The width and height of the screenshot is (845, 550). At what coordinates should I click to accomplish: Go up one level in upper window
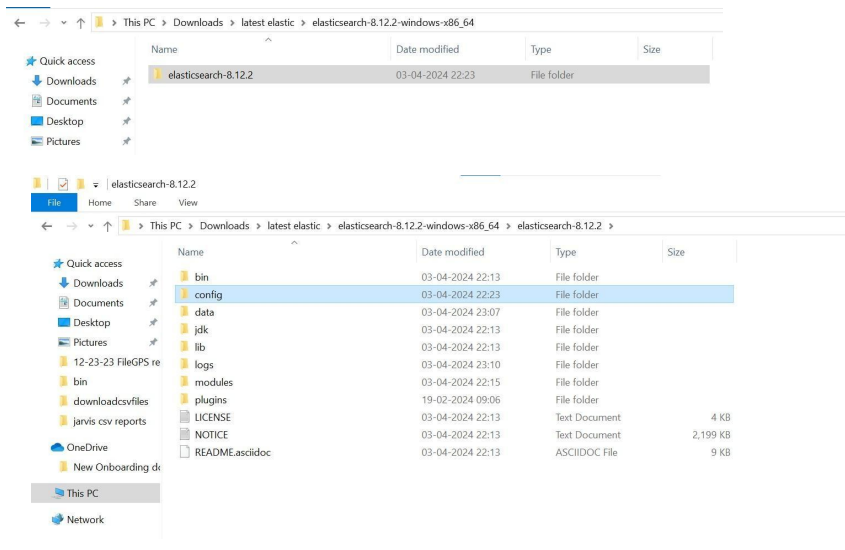pos(81,23)
